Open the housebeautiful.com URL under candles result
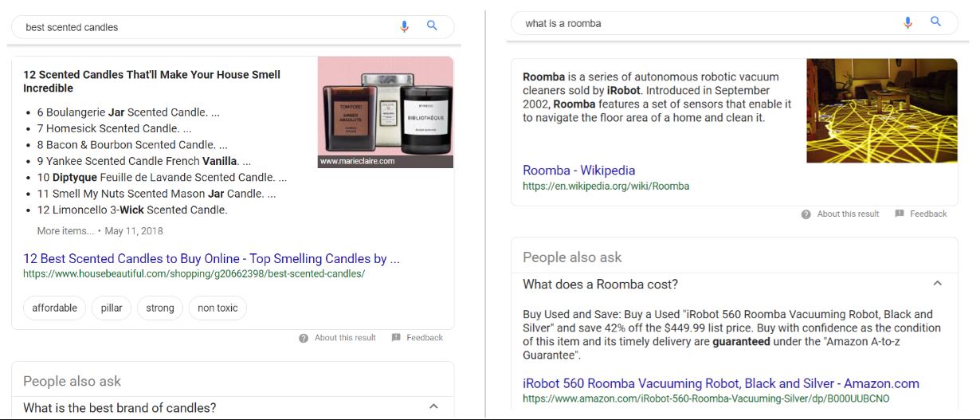The image size is (980, 420). click(194, 273)
